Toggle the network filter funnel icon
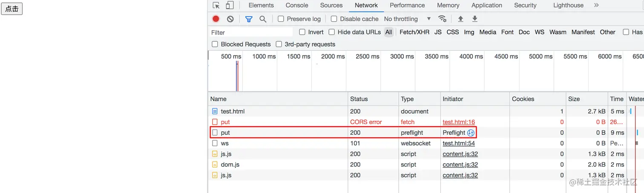 click(249, 19)
